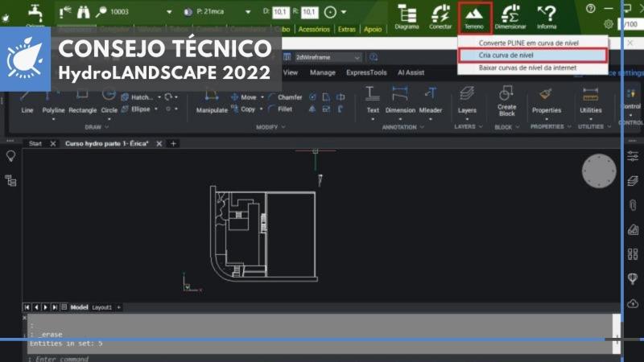This screenshot has height=362, width=644.
Task: Choose Baixar curvas de nível da internet
Action: [533, 68]
